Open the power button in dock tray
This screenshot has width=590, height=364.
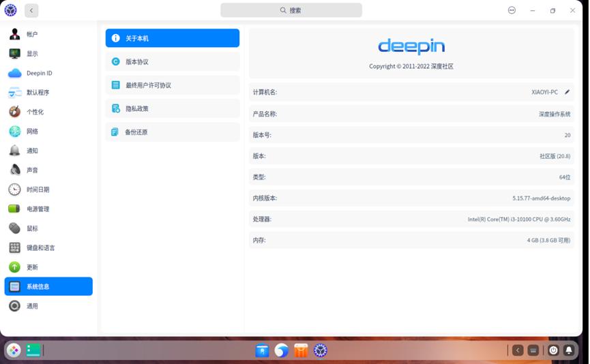[553, 350]
